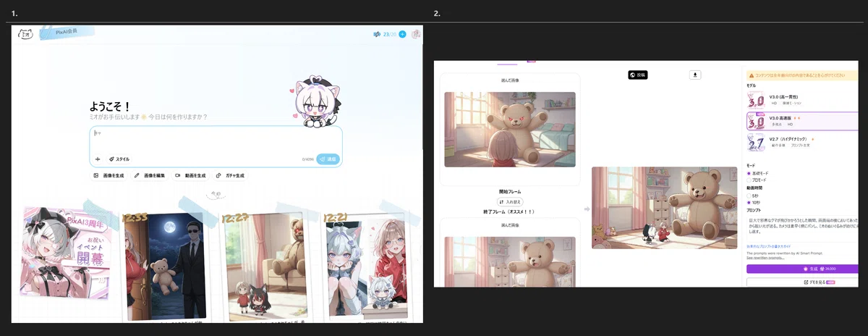This screenshot has height=336, width=868.
Task: Open the user profile avatar
Action: coord(416,34)
